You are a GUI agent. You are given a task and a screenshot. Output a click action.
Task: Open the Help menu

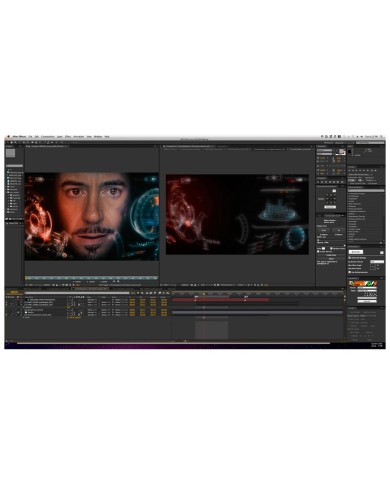coord(107,137)
